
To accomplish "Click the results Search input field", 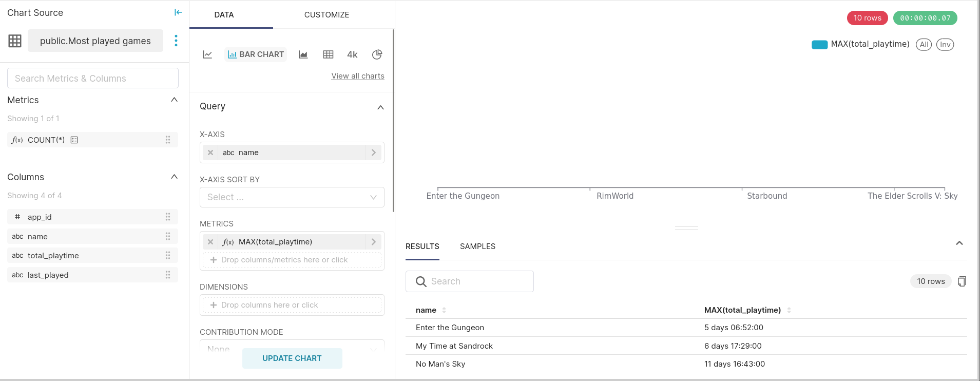I will [470, 281].
